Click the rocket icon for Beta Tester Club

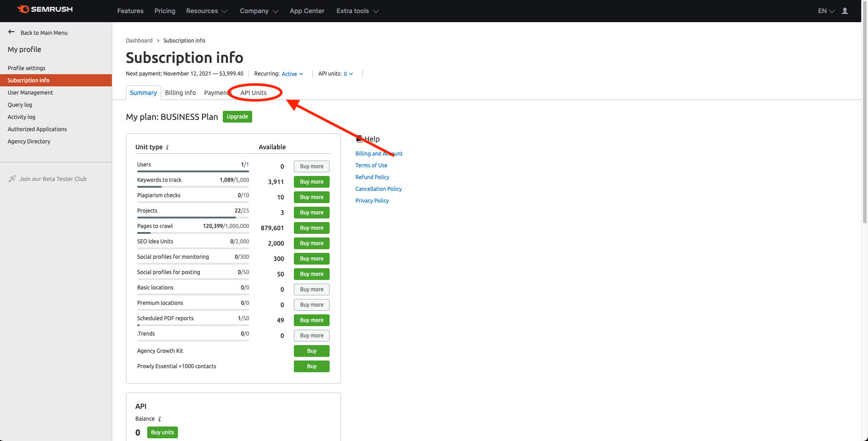12,179
